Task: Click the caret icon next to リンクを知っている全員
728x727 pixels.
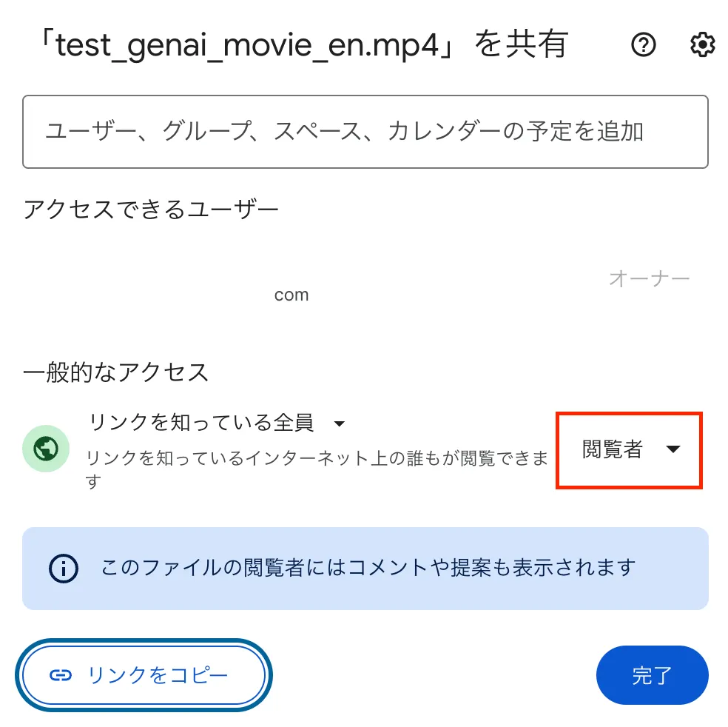Action: tap(339, 423)
